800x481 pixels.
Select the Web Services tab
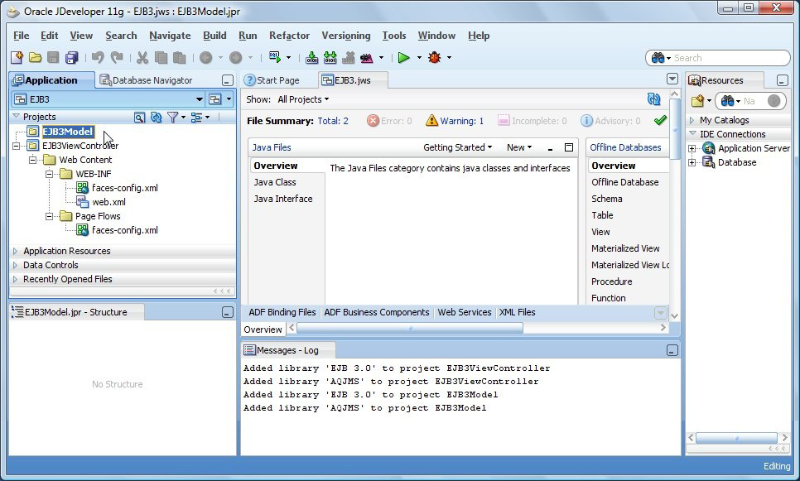tap(464, 312)
